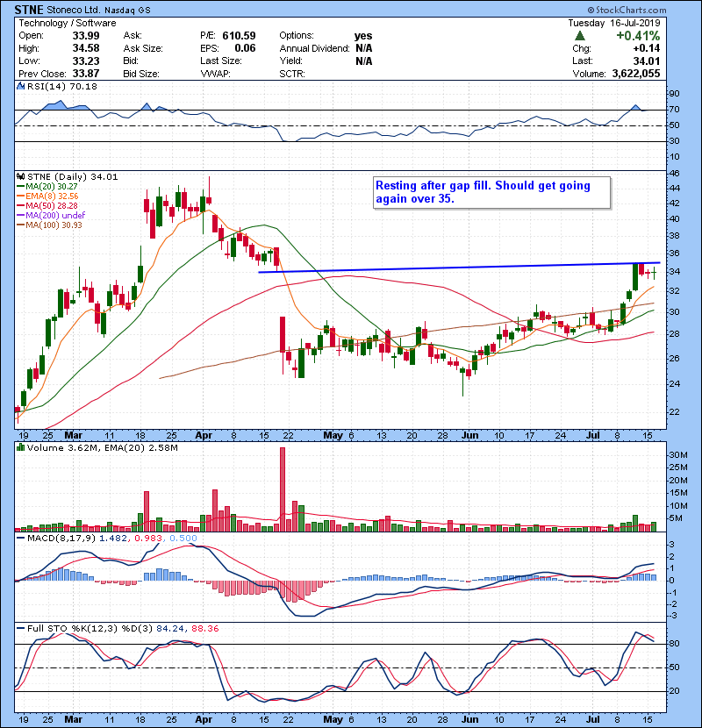Click the 'Resting after gap fill' annotation box

491,192
